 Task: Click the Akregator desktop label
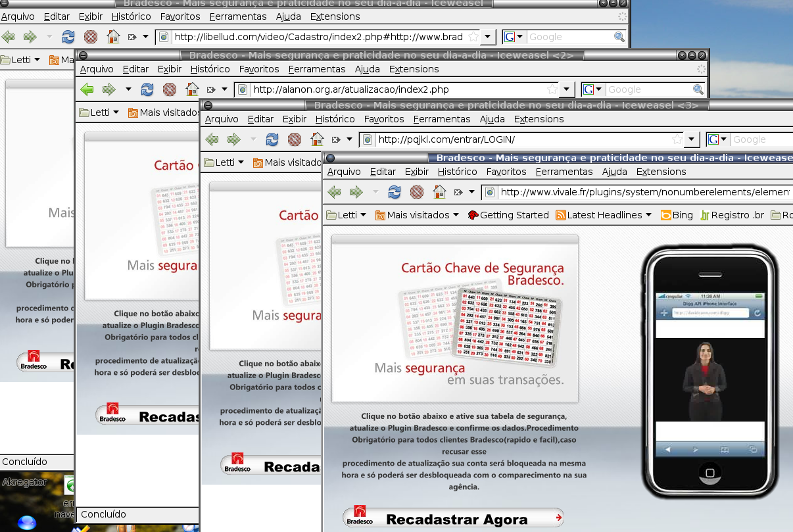[24, 482]
